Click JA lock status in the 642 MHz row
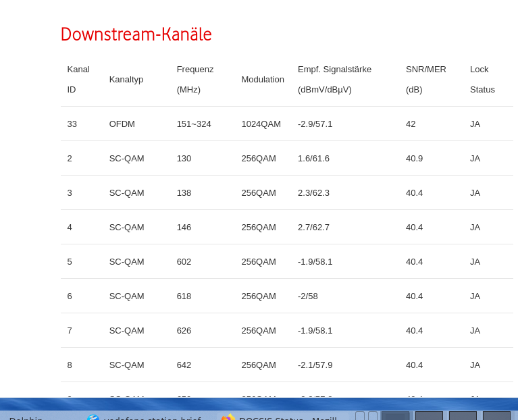Viewport: 518px width, 420px height. [475, 365]
